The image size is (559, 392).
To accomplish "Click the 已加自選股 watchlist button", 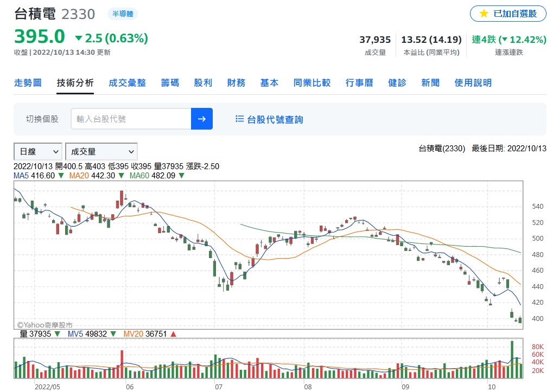I will (x=508, y=14).
